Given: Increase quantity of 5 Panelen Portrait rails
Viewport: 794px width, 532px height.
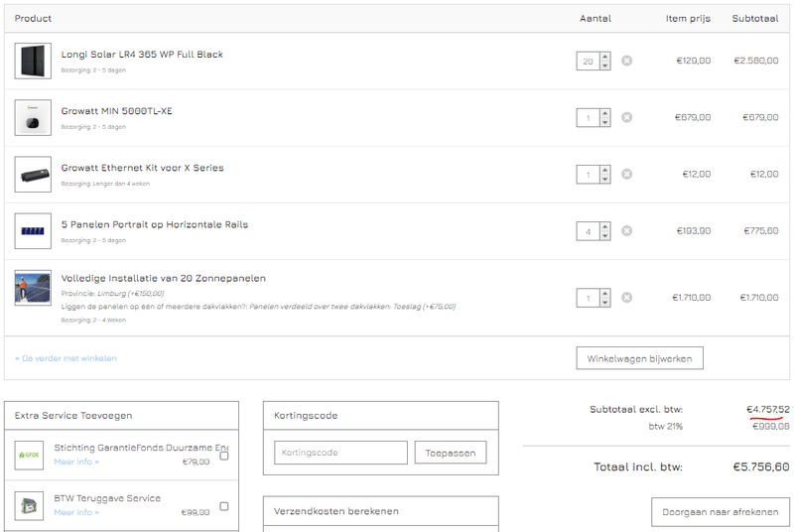Looking at the screenshot, I should [x=604, y=226].
